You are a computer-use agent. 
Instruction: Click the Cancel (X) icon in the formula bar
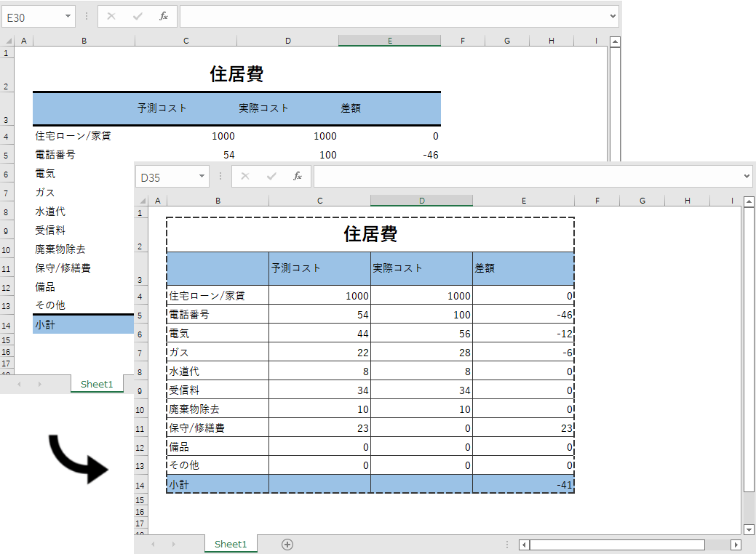coord(244,176)
